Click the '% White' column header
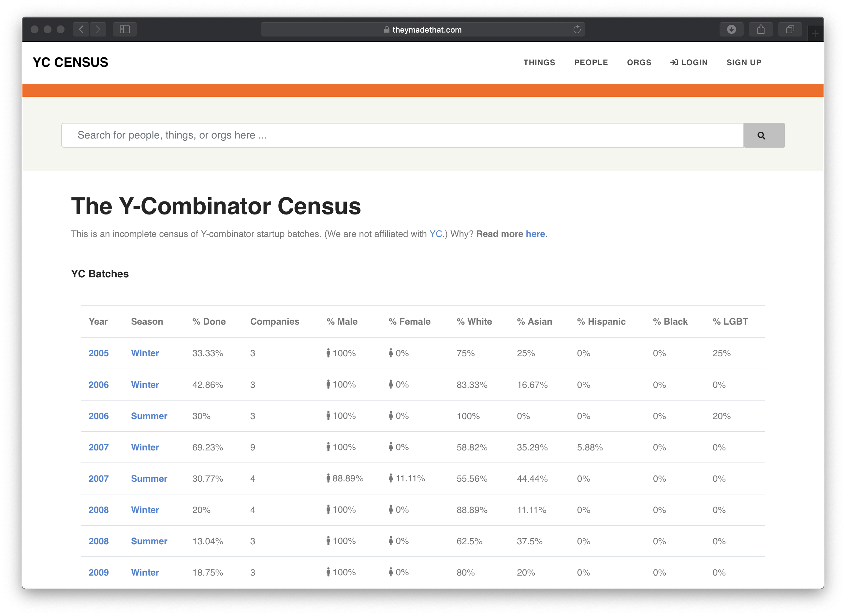Screen dimensions: 846x616 click(474, 322)
